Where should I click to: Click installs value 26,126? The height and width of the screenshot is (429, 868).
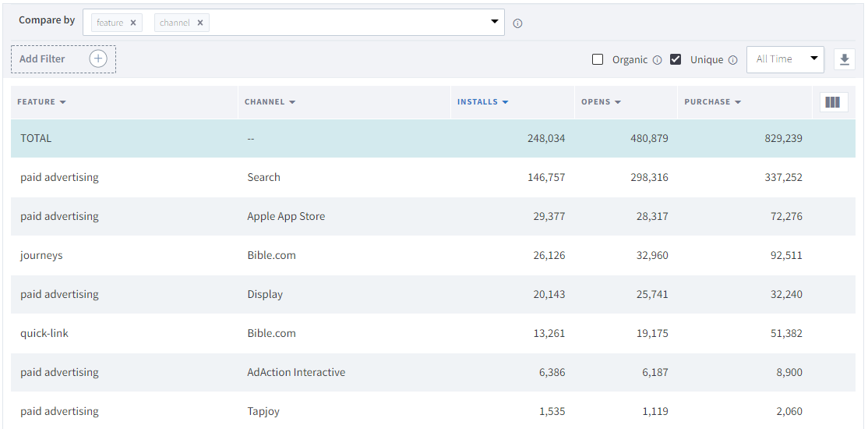(549, 256)
